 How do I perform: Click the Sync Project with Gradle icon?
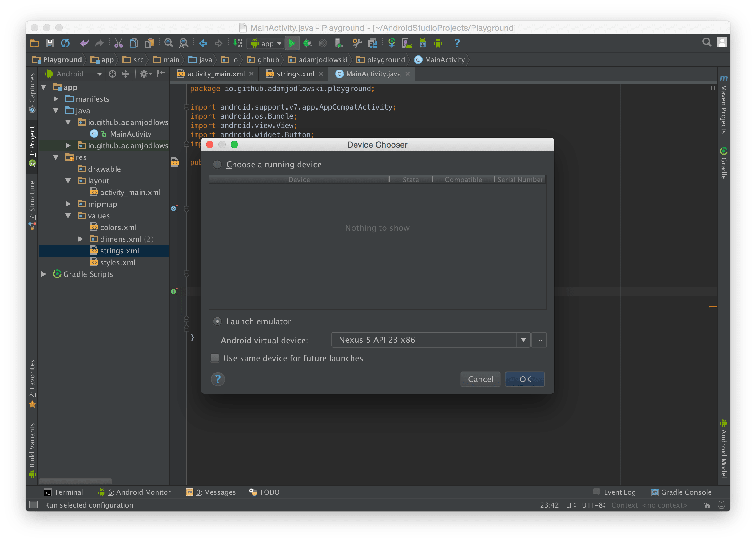[x=392, y=43]
